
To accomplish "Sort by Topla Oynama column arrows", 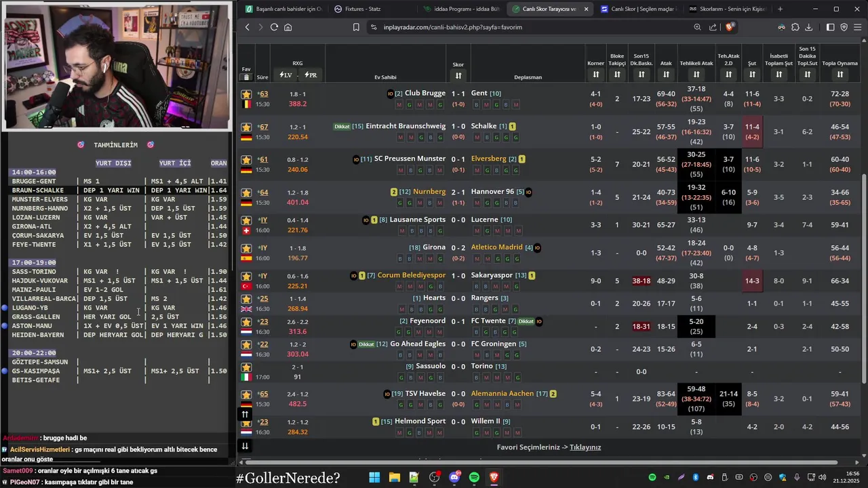I will (840, 74).
